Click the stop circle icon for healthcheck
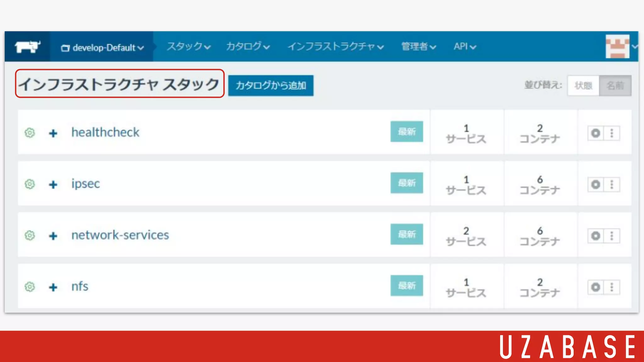The width and height of the screenshot is (644, 362). [596, 133]
